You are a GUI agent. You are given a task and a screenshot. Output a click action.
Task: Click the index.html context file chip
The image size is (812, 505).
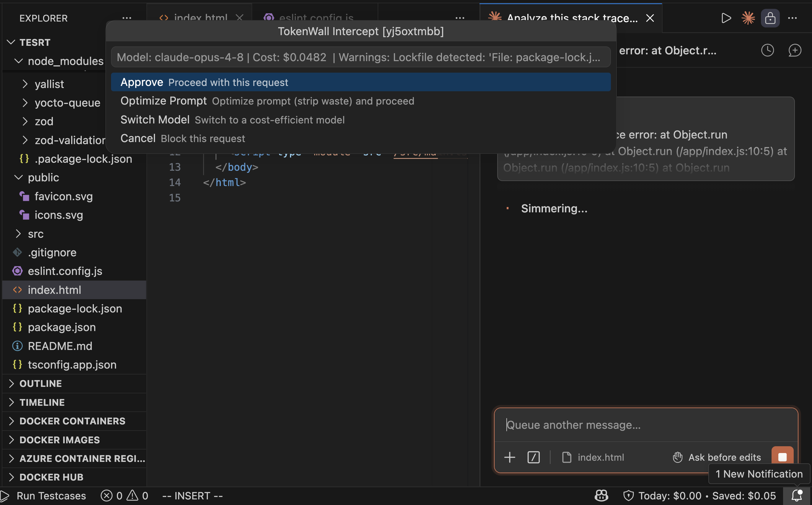point(593,457)
